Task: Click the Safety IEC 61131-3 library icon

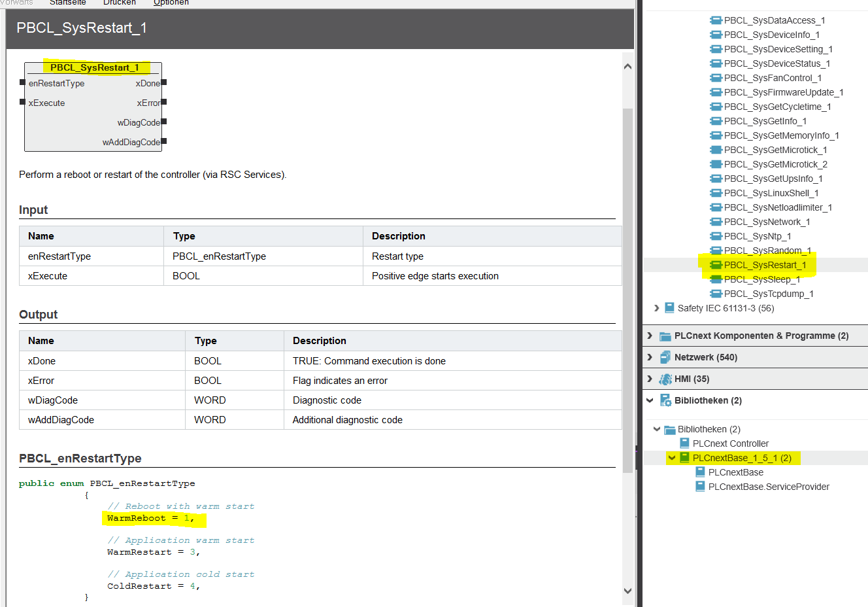Action: (669, 307)
